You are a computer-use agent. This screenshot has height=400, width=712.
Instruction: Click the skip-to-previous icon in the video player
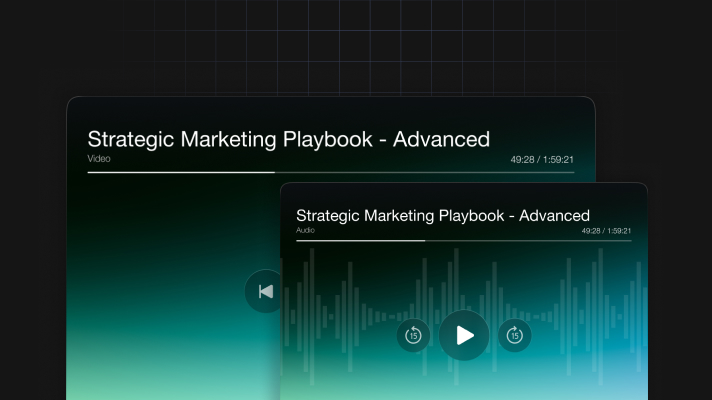(265, 291)
